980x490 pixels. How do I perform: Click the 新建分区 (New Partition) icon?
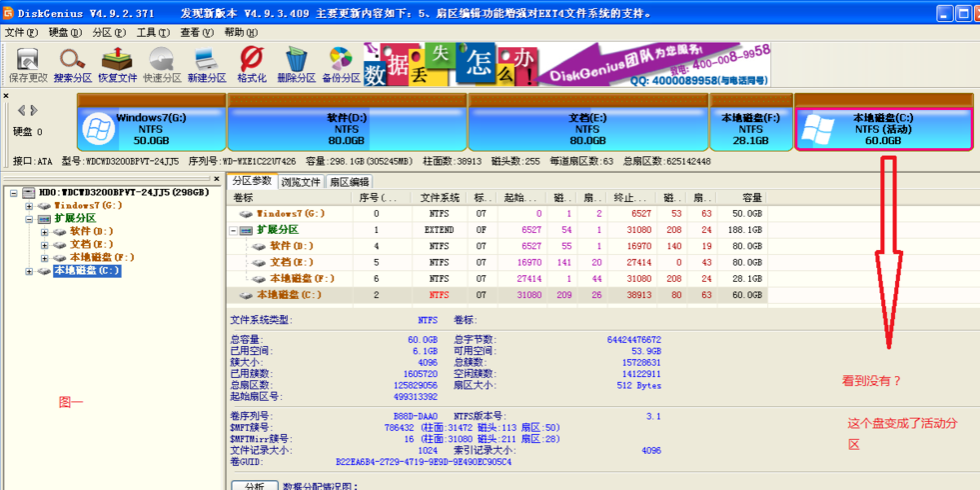(206, 63)
